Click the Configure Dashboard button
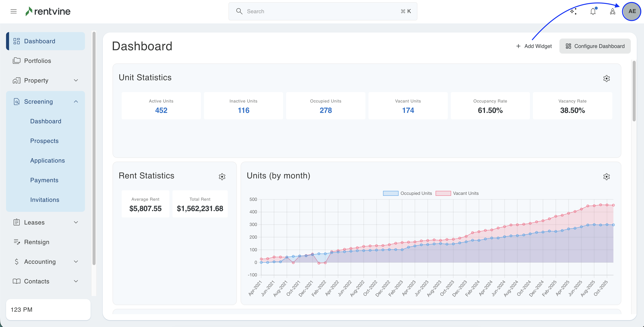 (x=595, y=46)
